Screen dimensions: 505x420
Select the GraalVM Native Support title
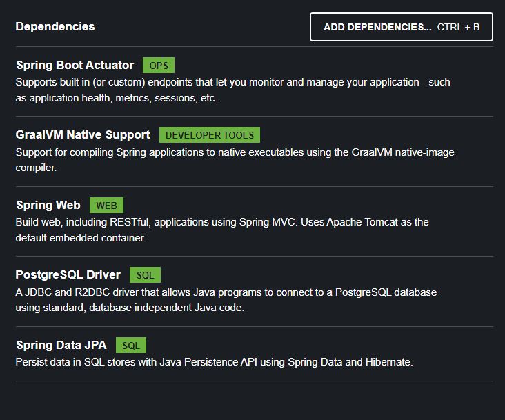83,135
